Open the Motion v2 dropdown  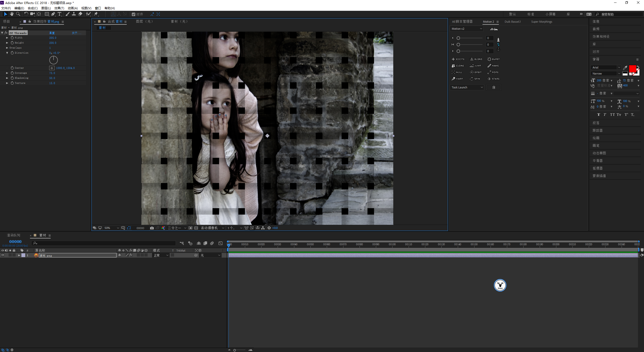click(467, 29)
